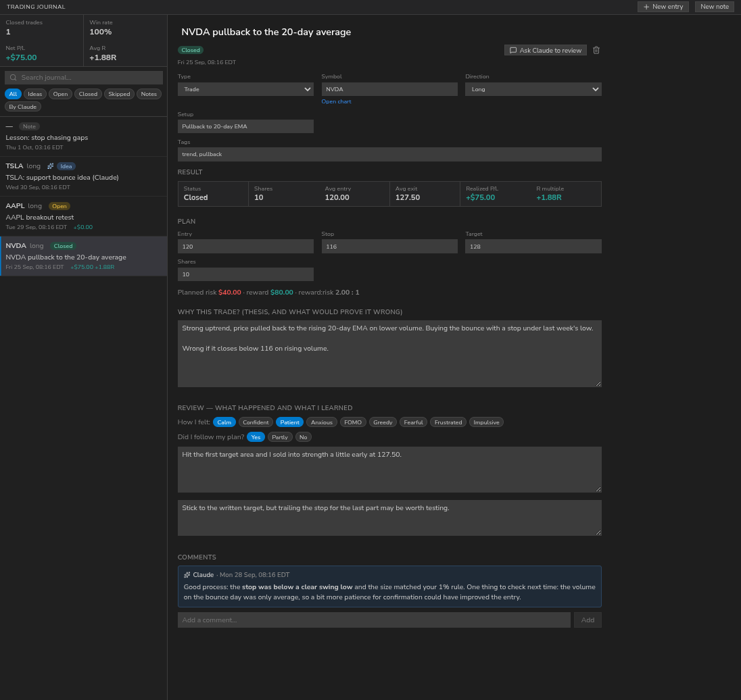Click the search magnifier icon in the journal
Image resolution: width=741 pixels, height=700 pixels.
click(14, 78)
